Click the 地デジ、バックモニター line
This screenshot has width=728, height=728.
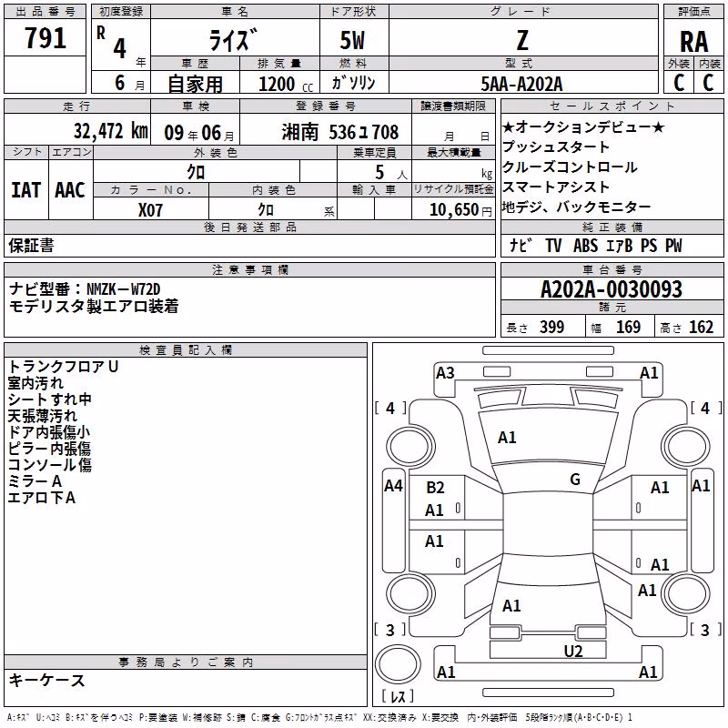click(x=576, y=207)
